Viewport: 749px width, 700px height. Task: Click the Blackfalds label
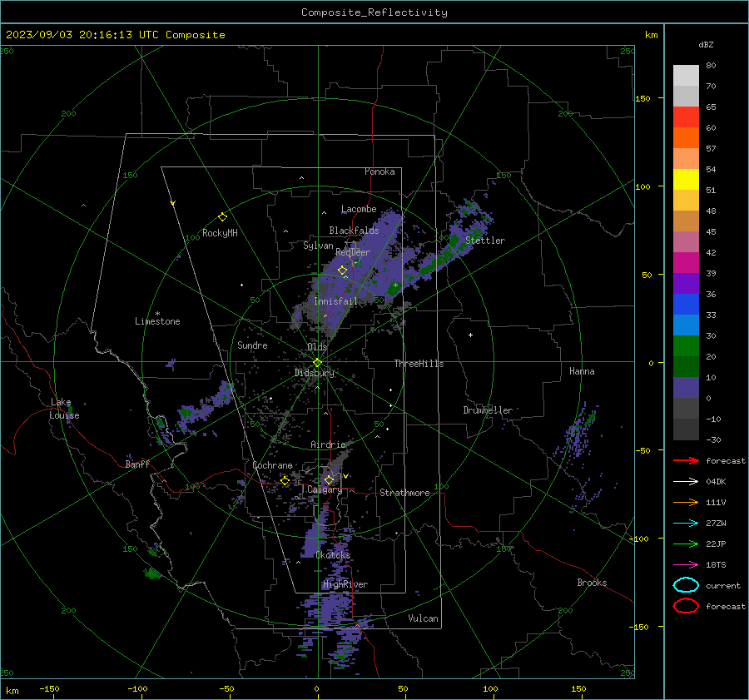point(354,231)
